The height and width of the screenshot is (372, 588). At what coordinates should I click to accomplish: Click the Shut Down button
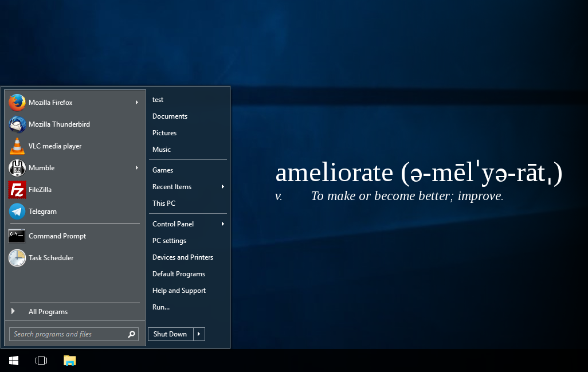pyautogui.click(x=170, y=334)
